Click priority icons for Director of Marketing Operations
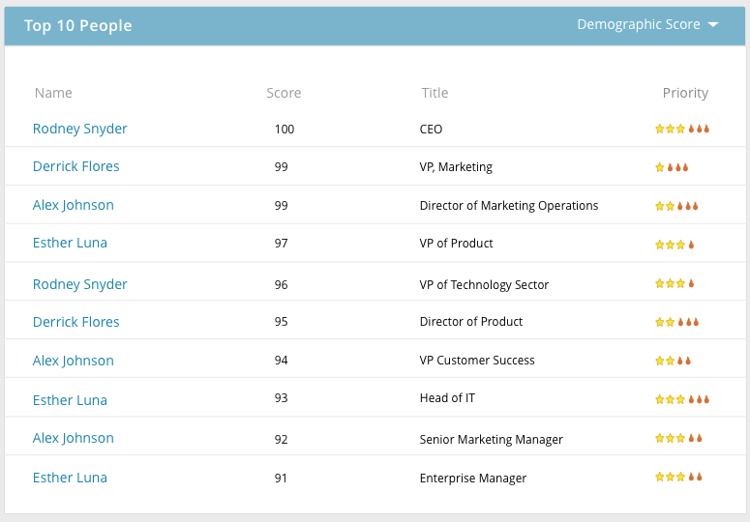Viewport: 750px width, 522px height. (676, 206)
